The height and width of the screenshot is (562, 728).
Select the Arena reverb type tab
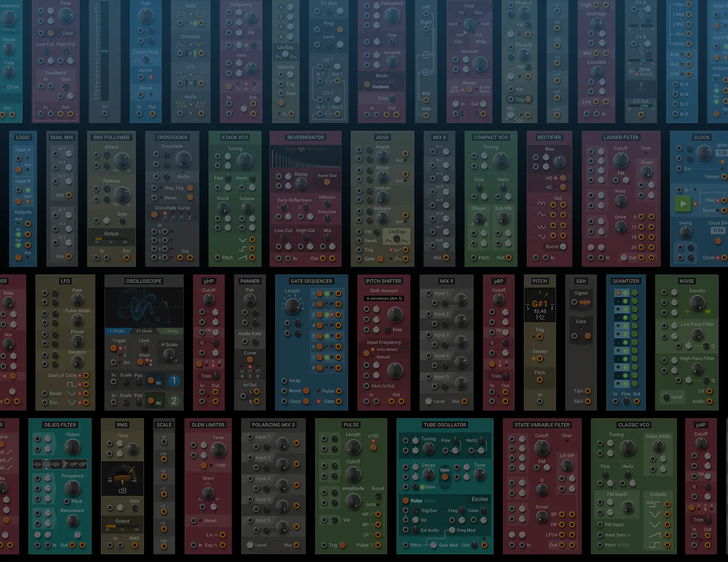pyautogui.click(x=321, y=149)
